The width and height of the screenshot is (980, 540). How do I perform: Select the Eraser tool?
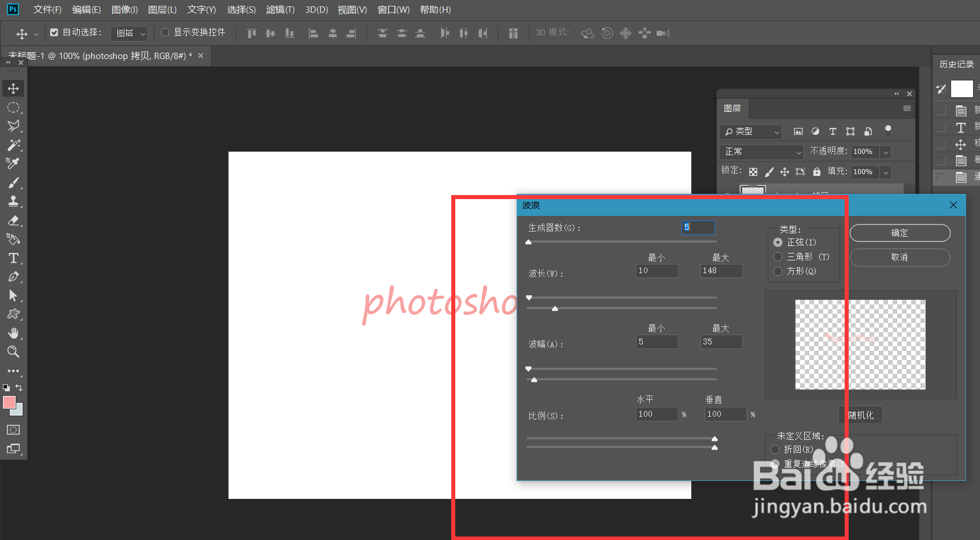pos(13,221)
